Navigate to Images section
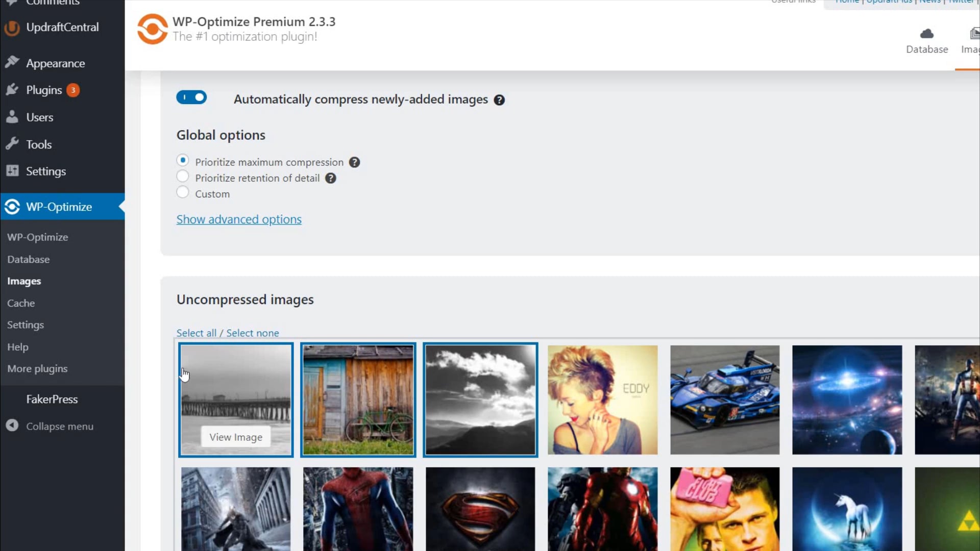This screenshot has width=980, height=551. point(23,281)
